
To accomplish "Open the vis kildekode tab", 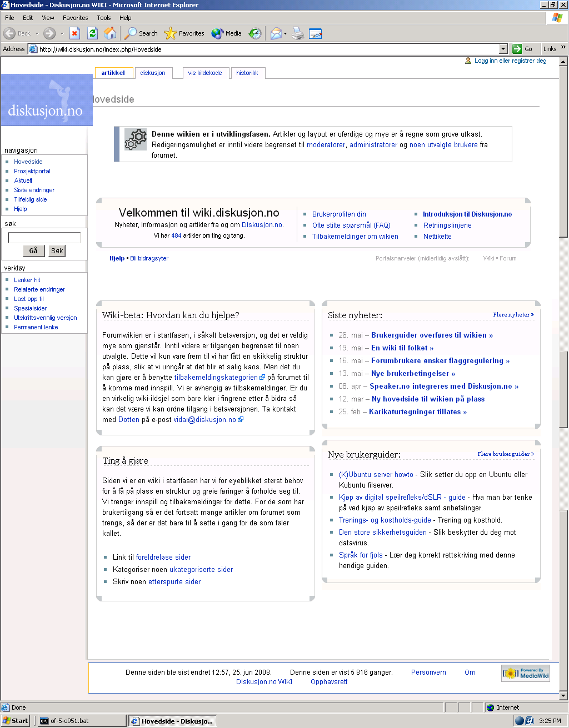I will click(x=205, y=73).
